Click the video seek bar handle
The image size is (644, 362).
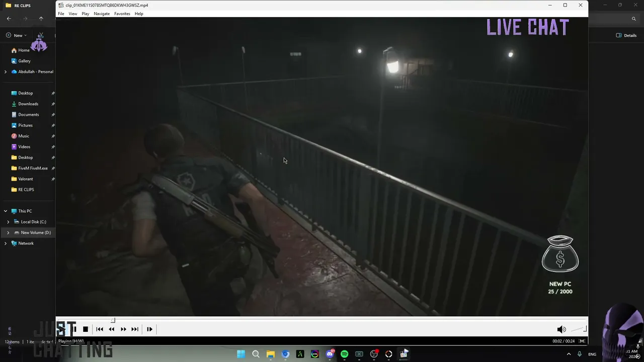113,320
